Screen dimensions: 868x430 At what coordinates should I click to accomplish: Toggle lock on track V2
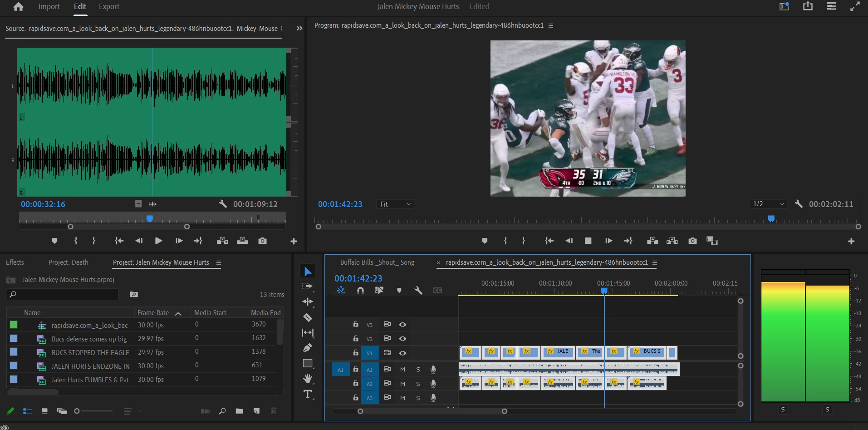(356, 339)
